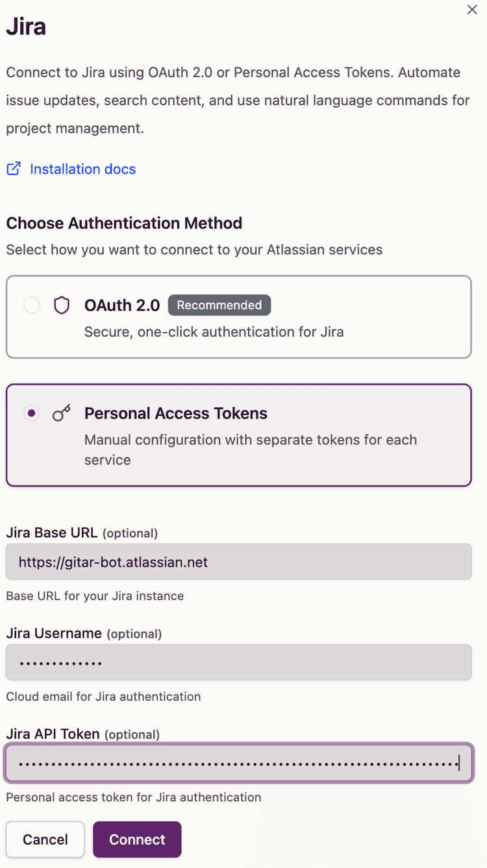Click the Choose Authentication Method heading

[124, 223]
